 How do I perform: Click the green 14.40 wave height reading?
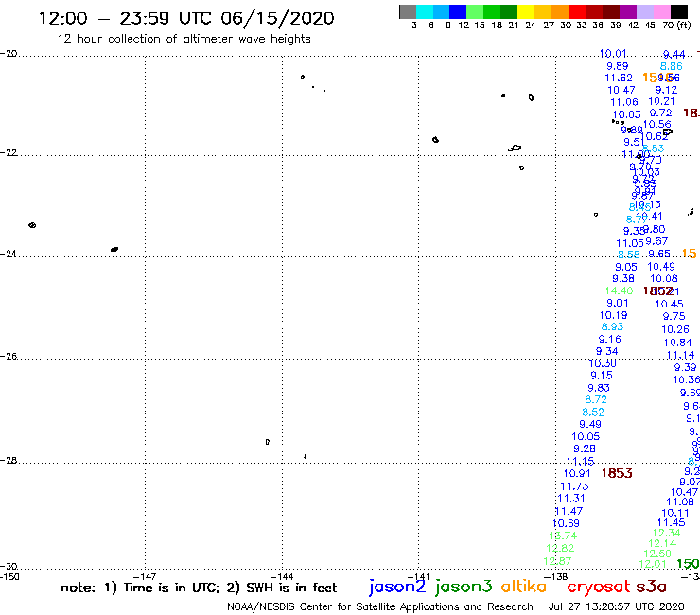click(620, 290)
